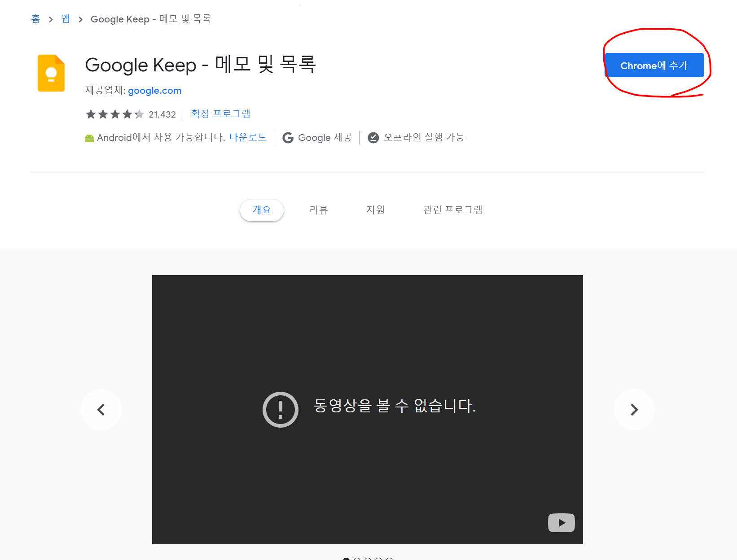Follow the 다운로드 link for Android

pos(248,137)
